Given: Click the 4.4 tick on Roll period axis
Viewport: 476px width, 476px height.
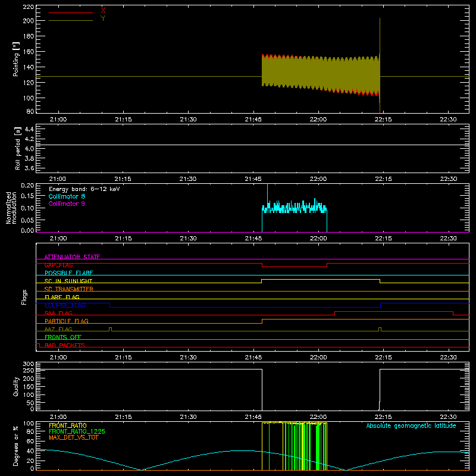Looking at the screenshot, I should (x=29, y=129).
